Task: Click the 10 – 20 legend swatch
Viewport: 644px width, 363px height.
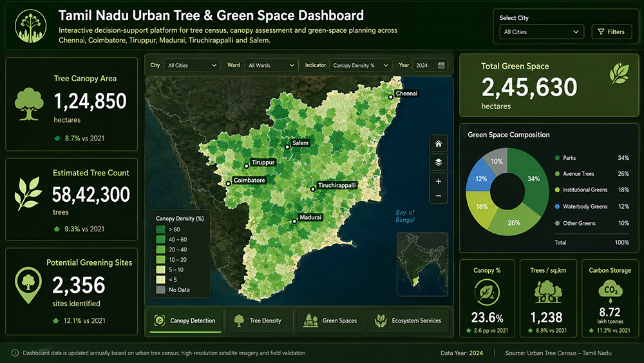Action: click(x=160, y=259)
